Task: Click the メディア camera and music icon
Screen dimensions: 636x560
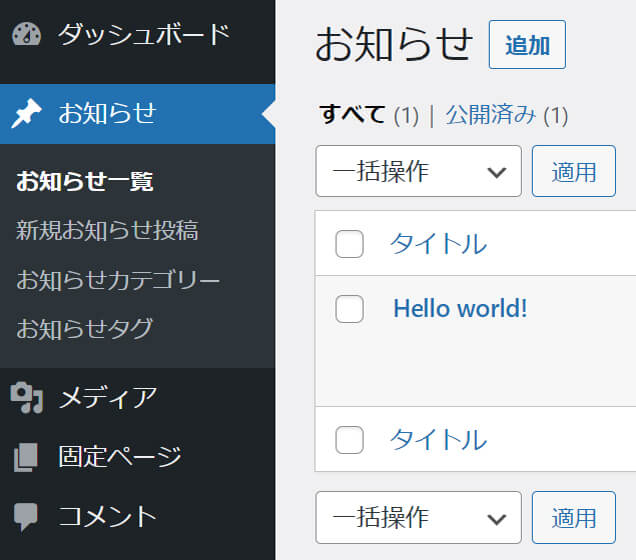Action: [x=27, y=398]
